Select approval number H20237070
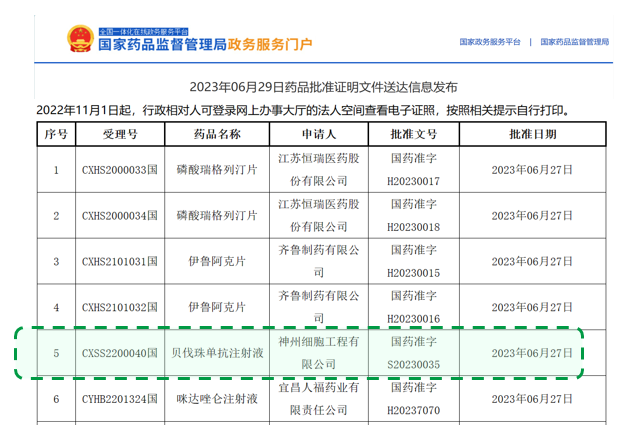The width and height of the screenshot is (634, 433). (x=414, y=411)
